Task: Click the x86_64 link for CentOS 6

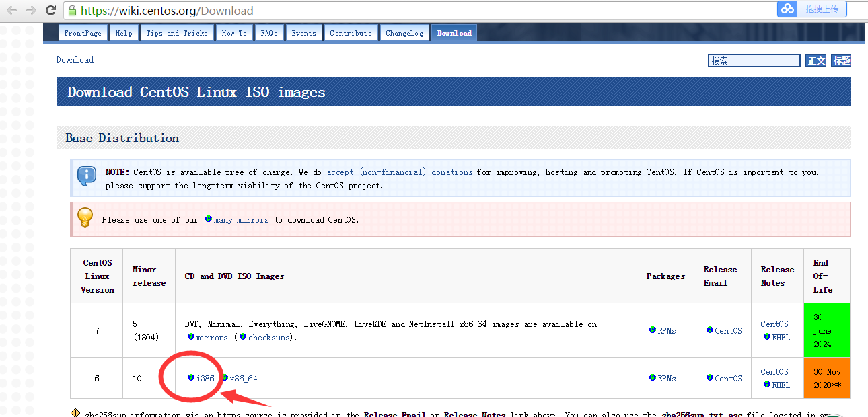Action: [243, 378]
